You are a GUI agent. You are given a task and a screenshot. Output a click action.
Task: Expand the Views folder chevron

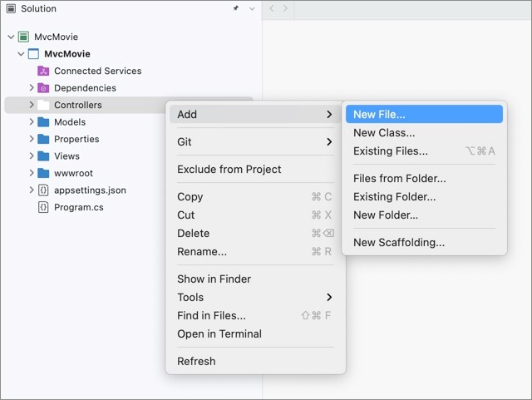pyautogui.click(x=32, y=156)
